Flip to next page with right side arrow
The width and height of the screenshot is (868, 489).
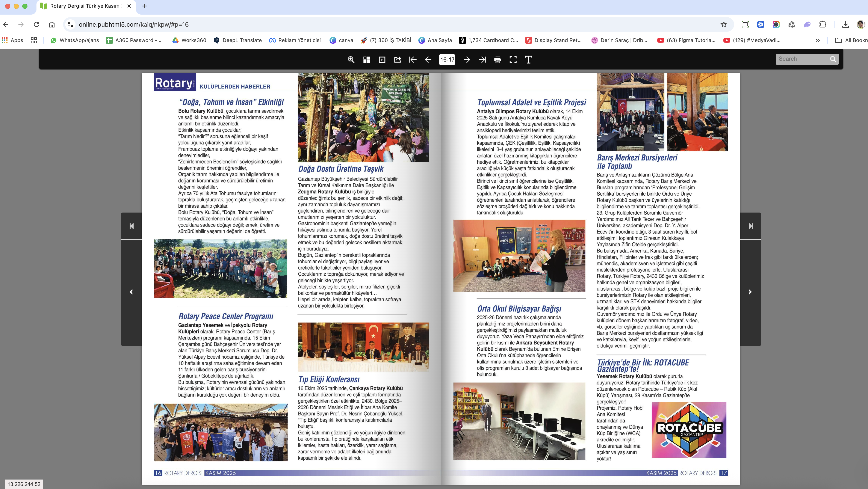coord(750,292)
